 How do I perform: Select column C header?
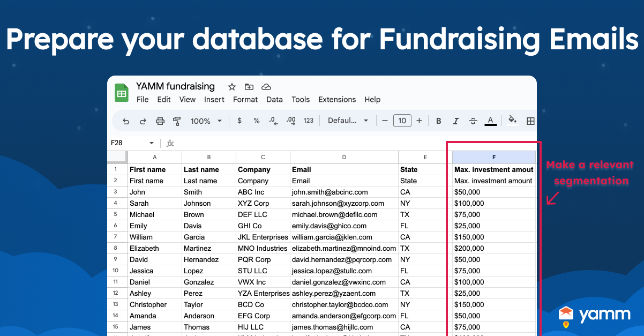click(263, 157)
